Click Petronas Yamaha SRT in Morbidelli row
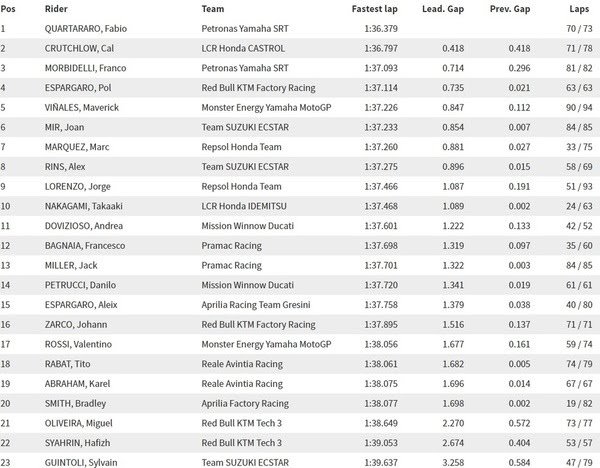Image resolution: width=600 pixels, height=468 pixels. 245,68
